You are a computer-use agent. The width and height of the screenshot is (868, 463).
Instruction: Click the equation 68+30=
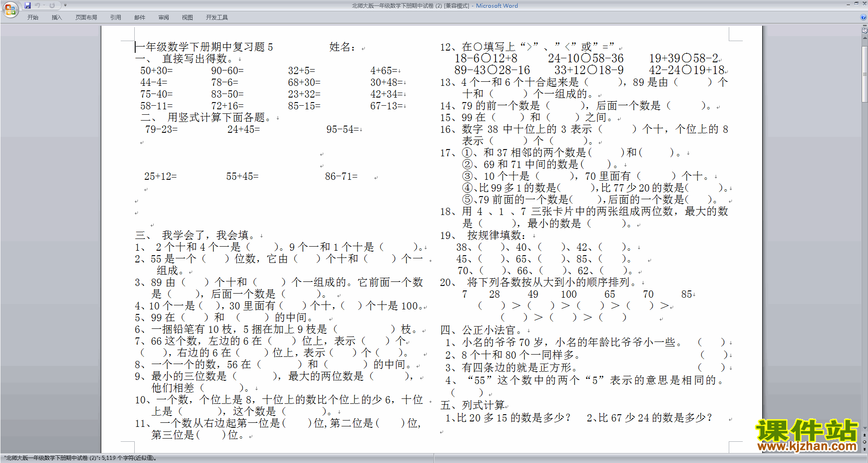point(304,83)
